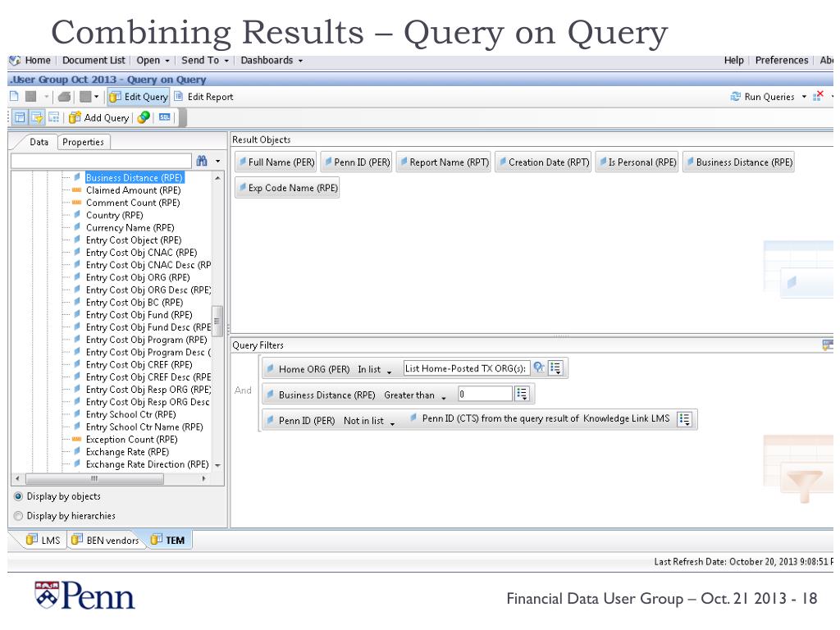The height and width of the screenshot is (630, 840).
Task: Switch to the Properties tab
Action: tap(83, 142)
